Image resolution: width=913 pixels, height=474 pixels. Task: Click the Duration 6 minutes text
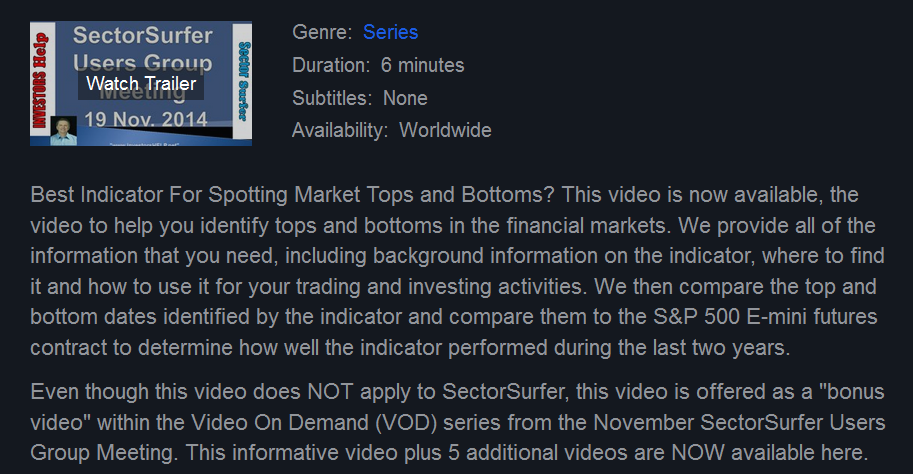click(378, 65)
